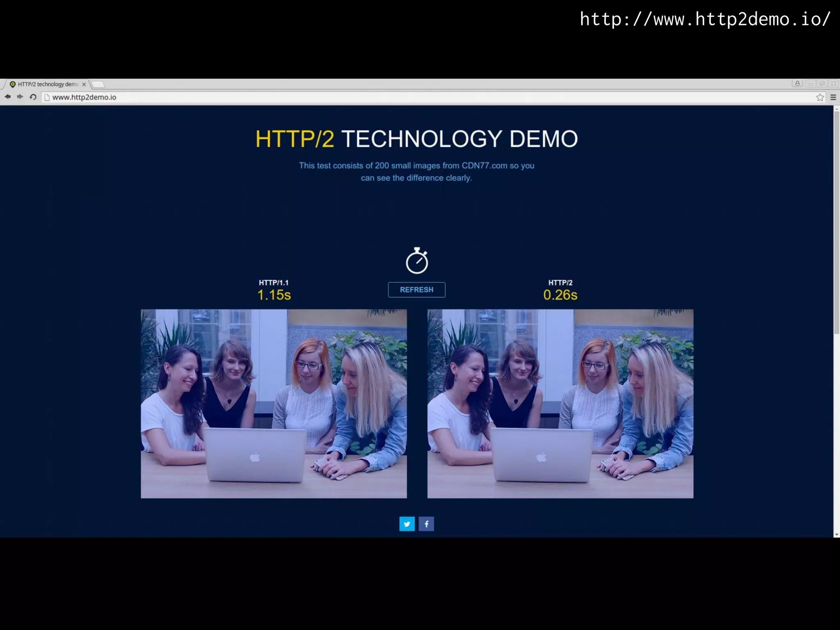Image resolution: width=840 pixels, height=630 pixels.
Task: Click the HTTP/2 TECHNOLOGY DEMO heading
Action: tap(417, 139)
